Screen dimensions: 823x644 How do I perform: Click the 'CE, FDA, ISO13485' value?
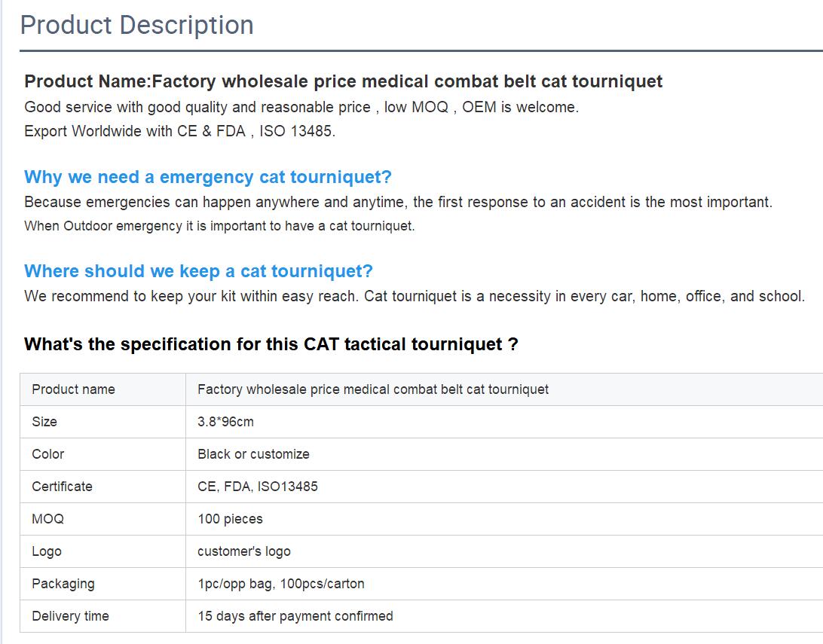click(257, 487)
